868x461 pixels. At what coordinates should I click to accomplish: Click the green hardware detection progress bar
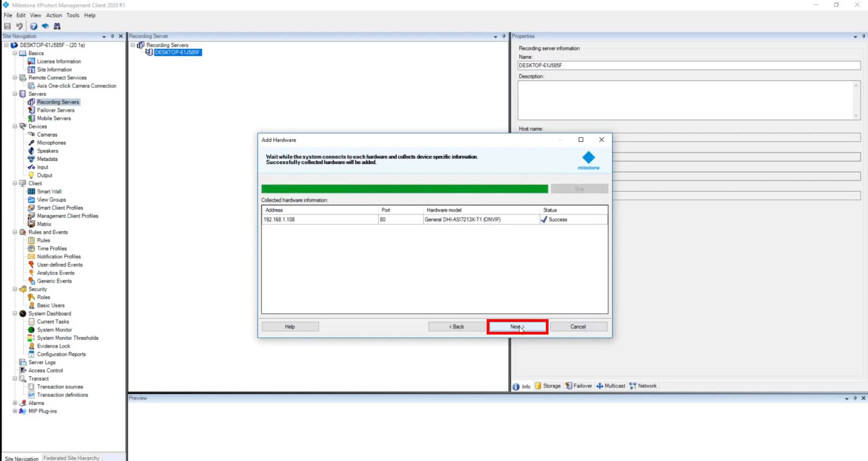[405, 189]
